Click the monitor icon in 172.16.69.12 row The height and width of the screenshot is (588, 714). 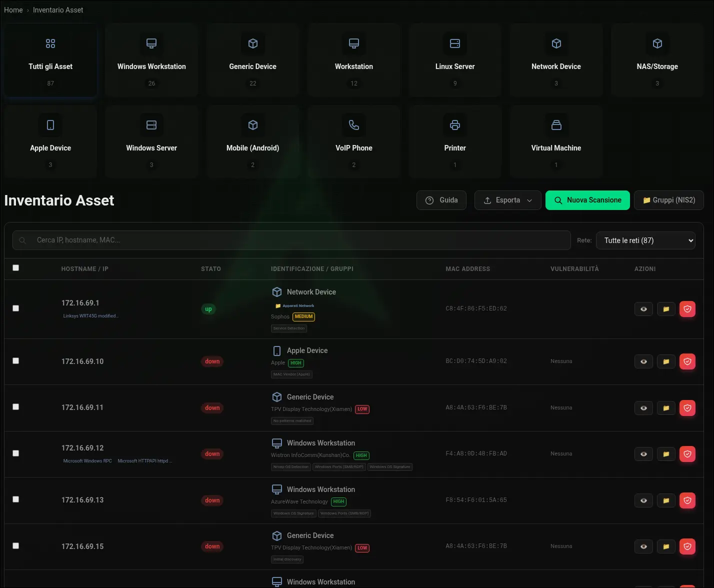(x=276, y=443)
